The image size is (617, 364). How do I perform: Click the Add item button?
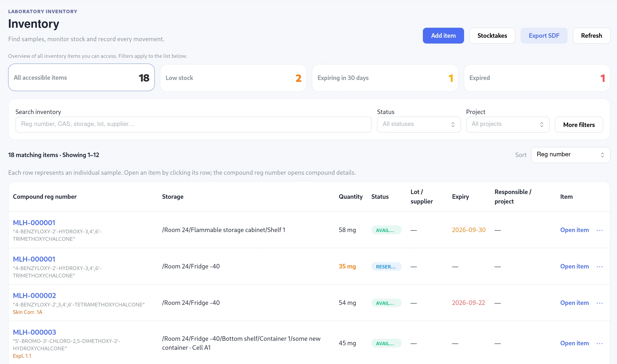click(443, 36)
